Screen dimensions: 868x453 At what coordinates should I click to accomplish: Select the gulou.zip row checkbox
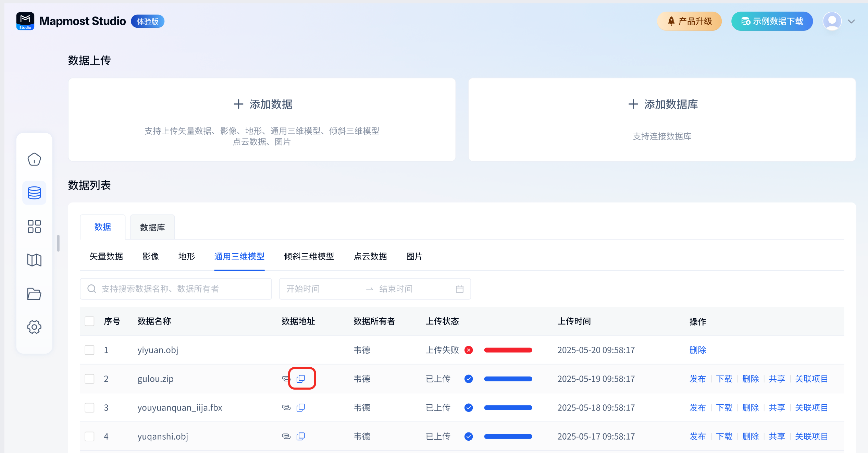pos(89,379)
